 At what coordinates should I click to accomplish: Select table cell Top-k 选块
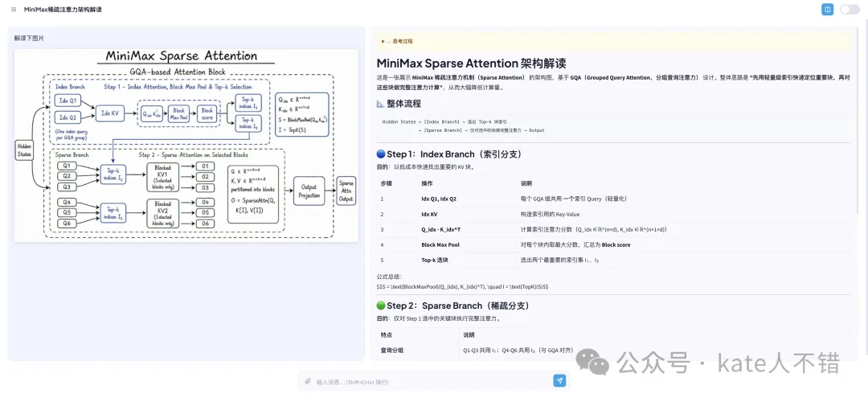tap(435, 260)
